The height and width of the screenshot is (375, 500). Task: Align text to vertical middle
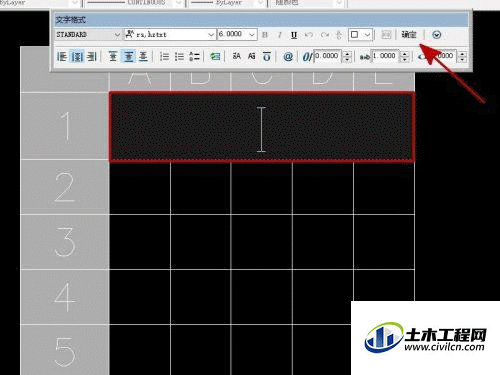(x=128, y=56)
